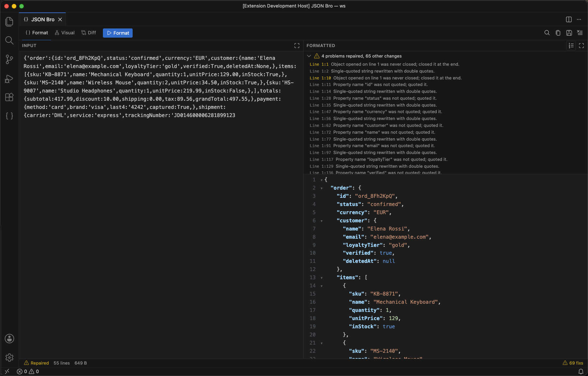The height and width of the screenshot is (376, 588).
Task: Copy formatted output to clipboard
Action: (558, 33)
